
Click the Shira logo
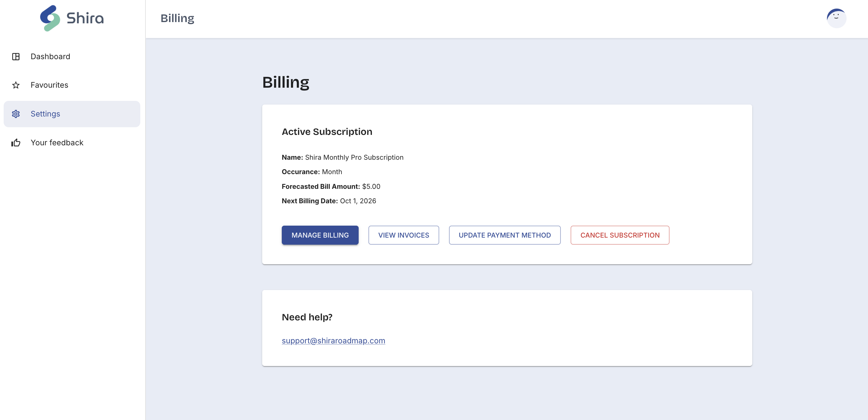tap(72, 18)
